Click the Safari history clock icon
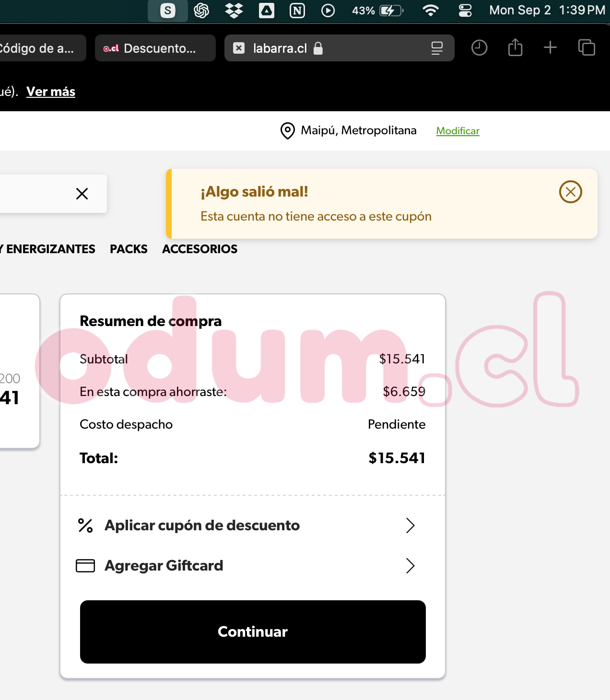Viewport: 610px width, 700px height. [479, 48]
